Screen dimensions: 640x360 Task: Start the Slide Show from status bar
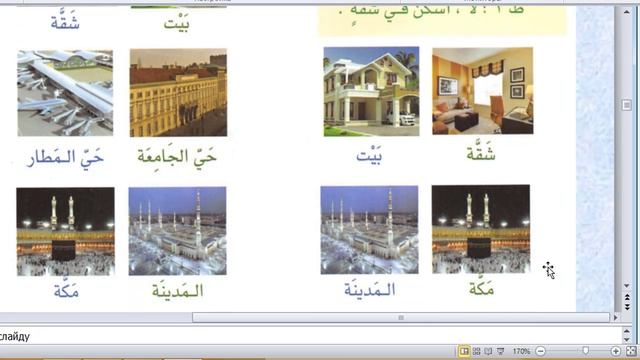pyautogui.click(x=500, y=351)
